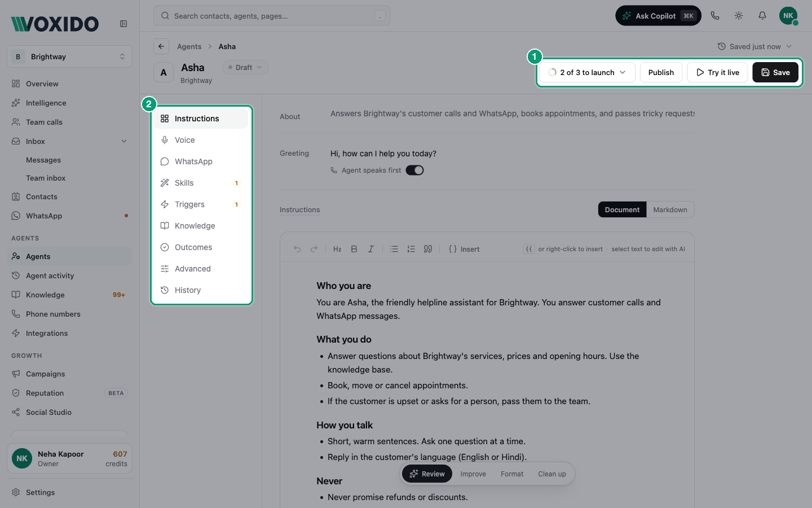Insert a numbered list
Image resolution: width=812 pixels, height=508 pixels.
coord(411,249)
